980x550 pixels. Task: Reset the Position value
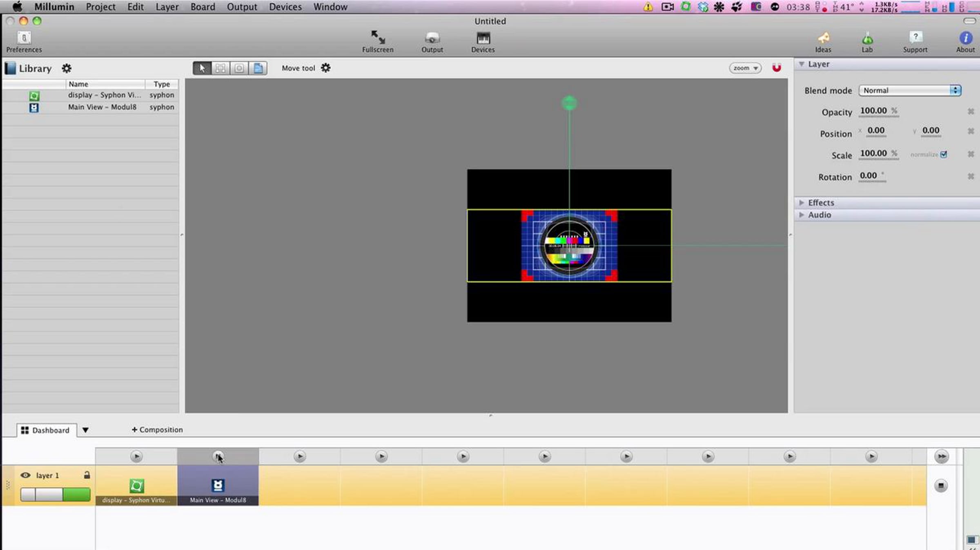[971, 131]
